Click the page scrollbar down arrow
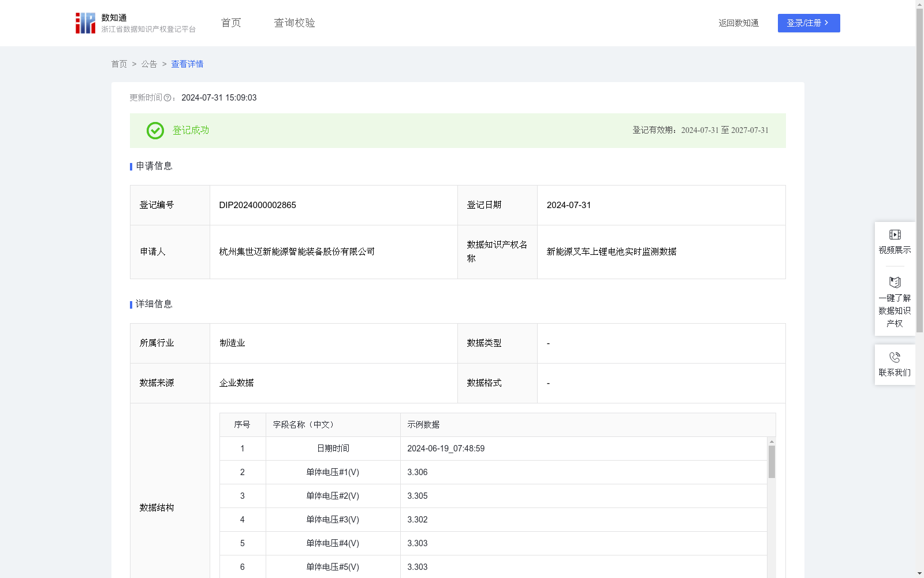The height and width of the screenshot is (578, 924). pyautogui.click(x=919, y=574)
